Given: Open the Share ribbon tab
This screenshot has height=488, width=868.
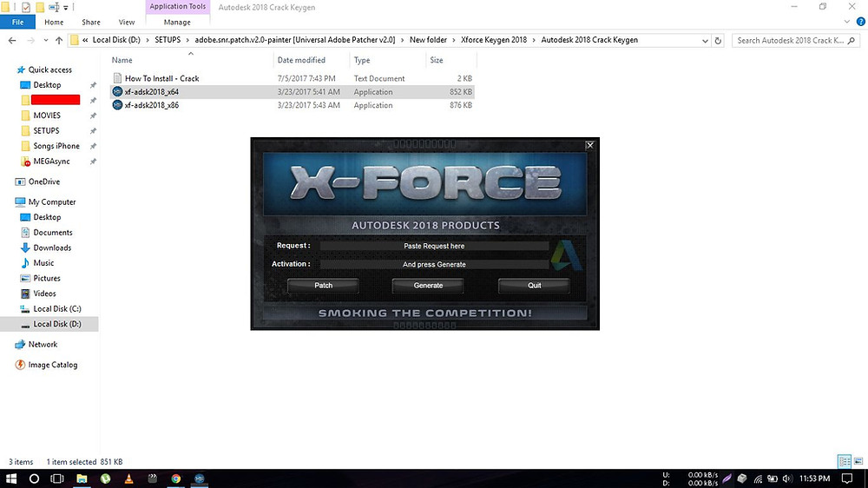Looking at the screenshot, I should click(91, 23).
